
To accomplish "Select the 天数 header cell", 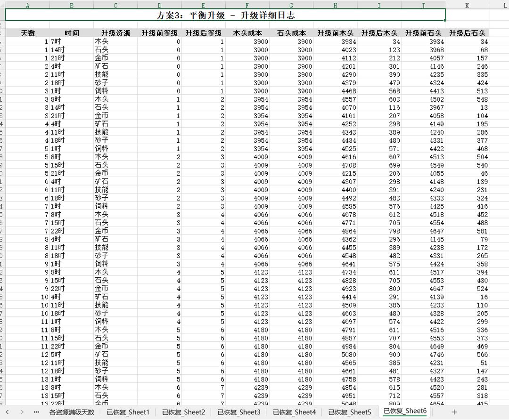I will coord(28,33).
